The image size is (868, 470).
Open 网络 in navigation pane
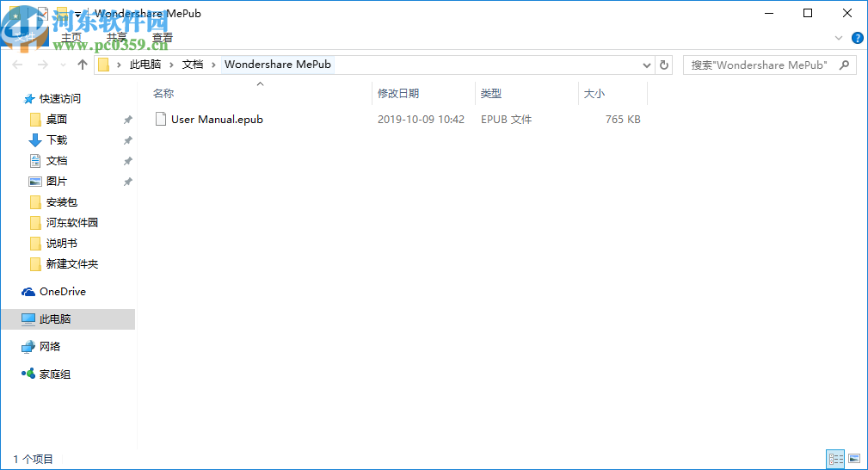(50, 346)
